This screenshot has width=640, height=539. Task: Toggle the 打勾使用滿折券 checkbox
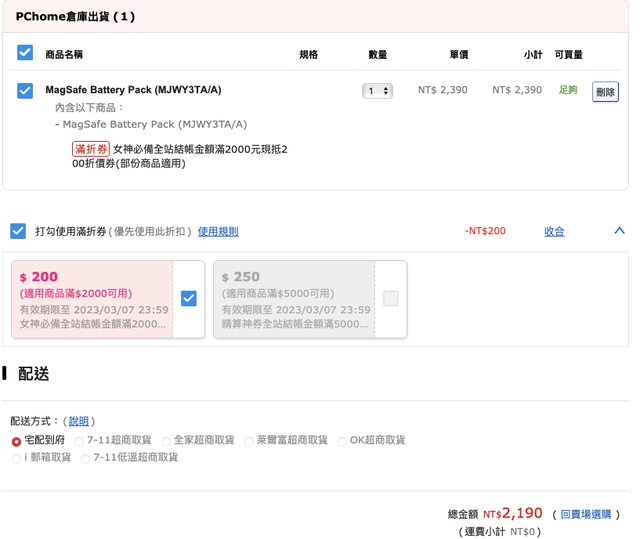18,231
